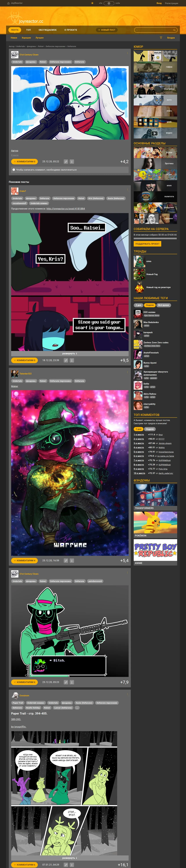
Task: Switch to the Новое sub-tab
Action: 14,38
